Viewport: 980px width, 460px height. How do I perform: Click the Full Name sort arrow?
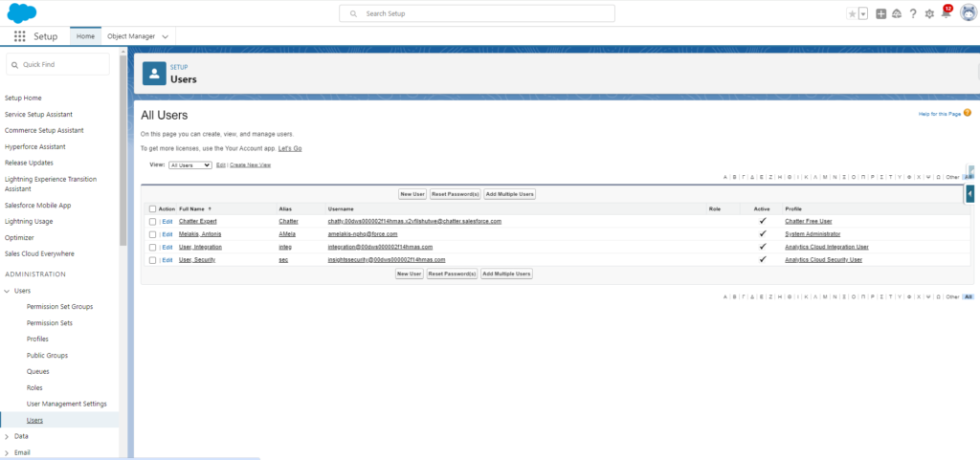210,209
